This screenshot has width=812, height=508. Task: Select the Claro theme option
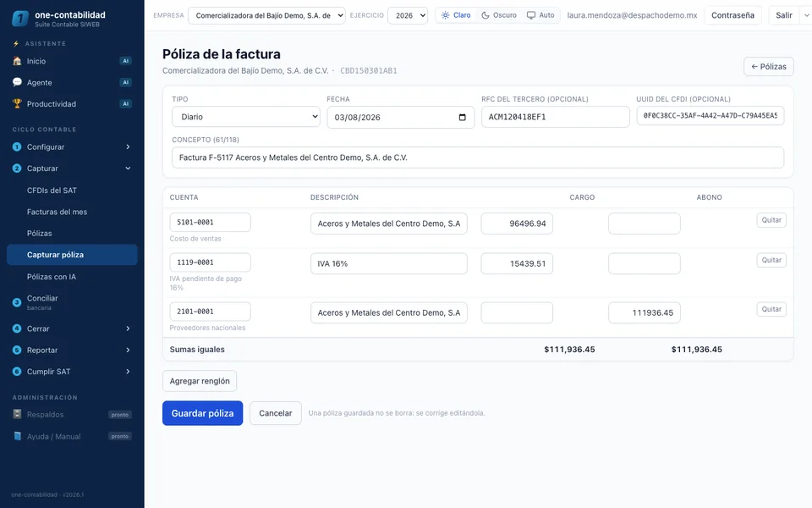pos(456,15)
